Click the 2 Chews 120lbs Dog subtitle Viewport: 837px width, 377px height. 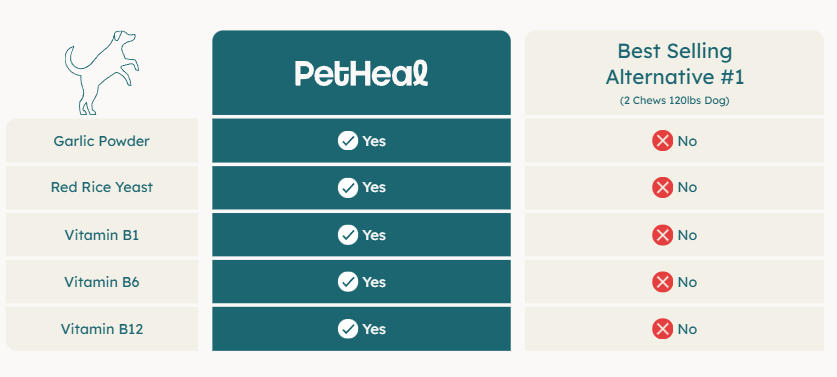click(675, 101)
